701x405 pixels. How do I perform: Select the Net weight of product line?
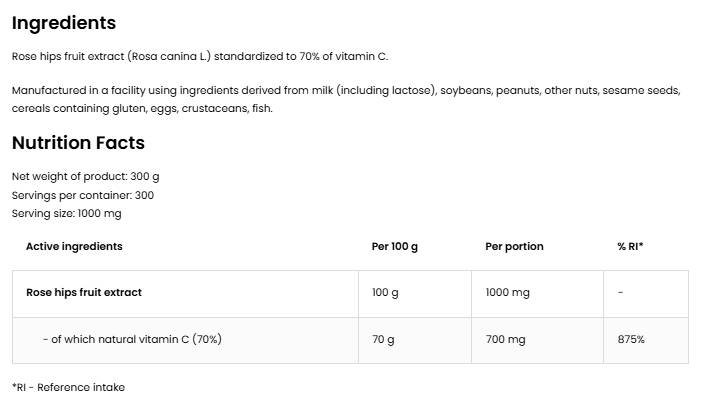85,177
